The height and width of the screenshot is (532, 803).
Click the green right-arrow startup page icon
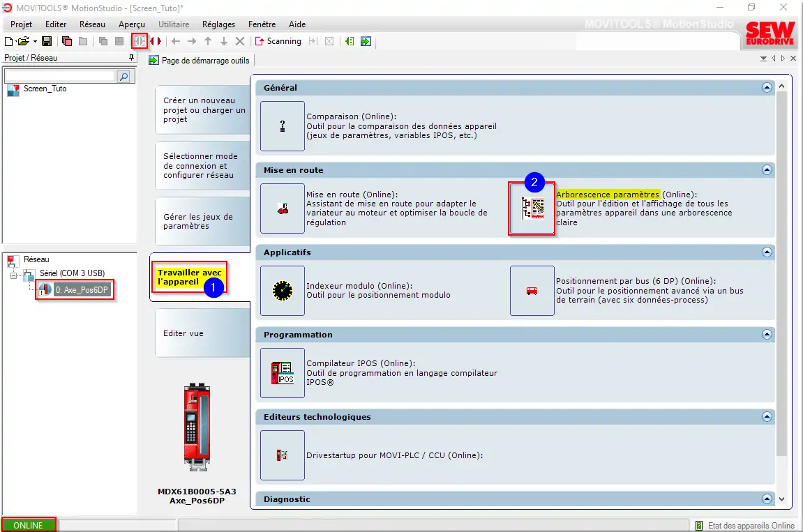tap(366, 41)
